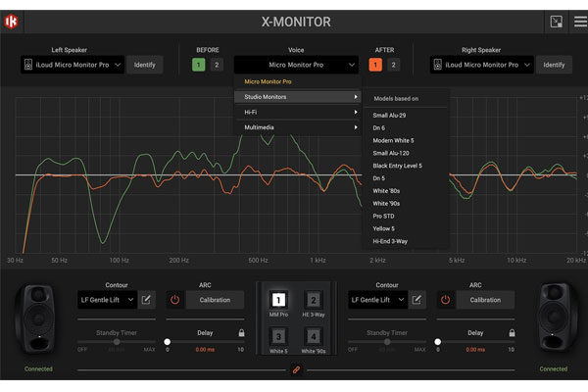
Task: Select AFTER slot 2
Action: point(393,65)
